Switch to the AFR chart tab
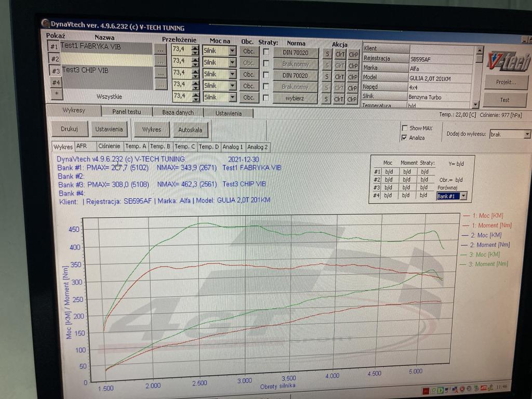The width and height of the screenshot is (532, 399). (86, 146)
